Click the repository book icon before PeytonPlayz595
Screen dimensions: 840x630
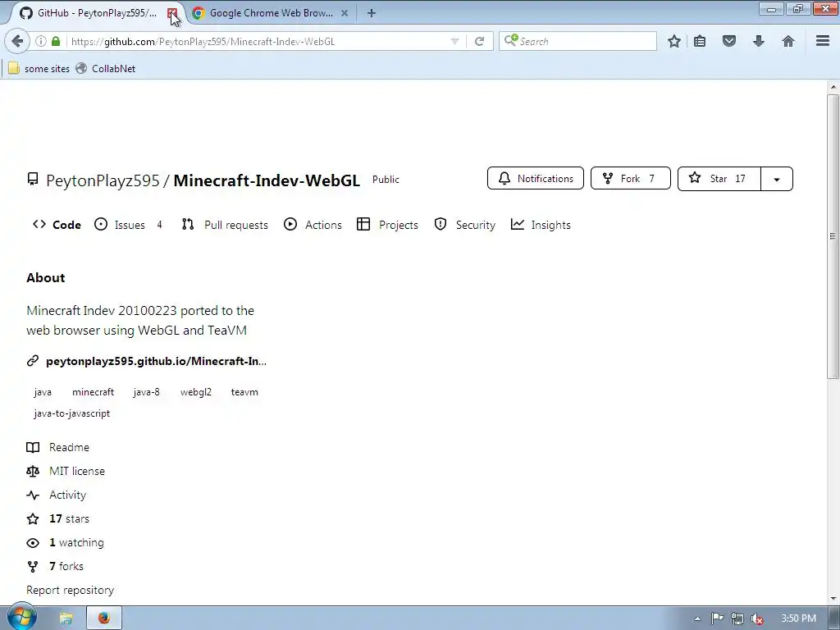click(33, 179)
